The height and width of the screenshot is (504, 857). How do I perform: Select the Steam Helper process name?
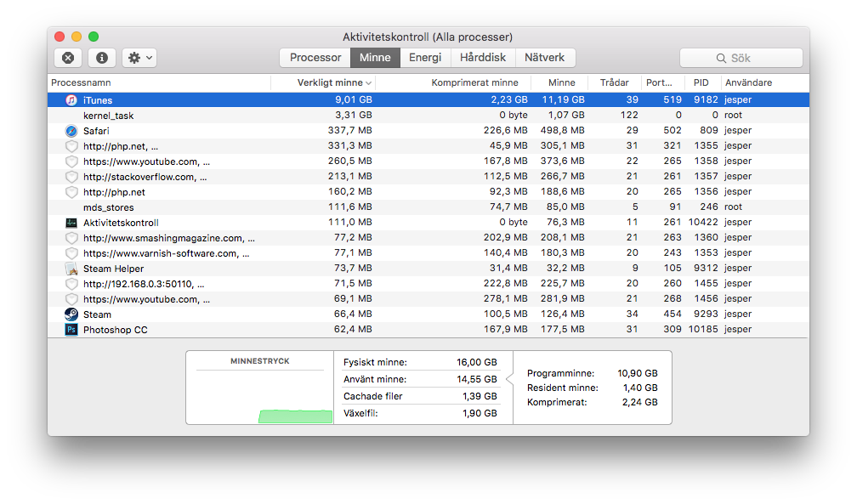pos(114,269)
